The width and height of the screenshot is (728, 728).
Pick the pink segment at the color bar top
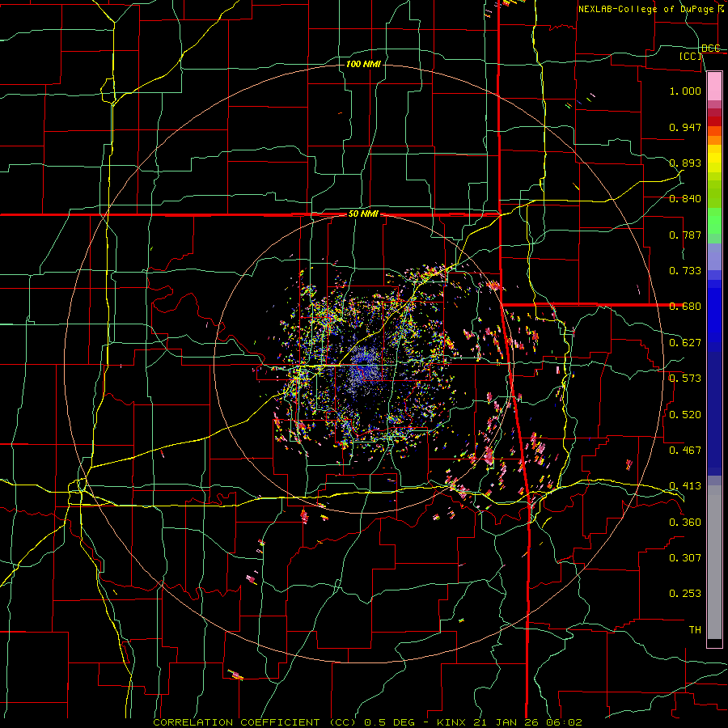point(714,86)
